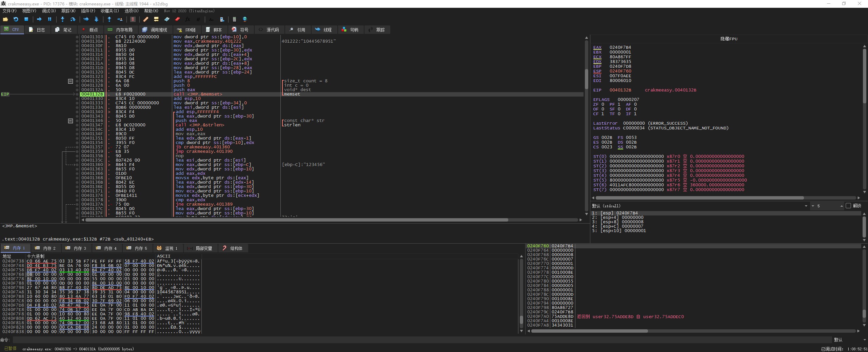Collapse the strlen call argument block
Image resolution: width=868 pixels, height=352 pixels.
point(71,121)
